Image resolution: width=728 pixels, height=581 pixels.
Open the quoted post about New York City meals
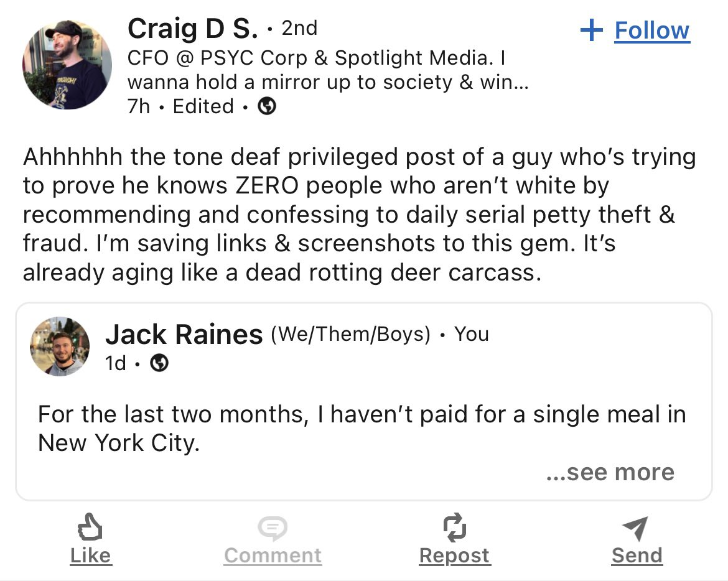364,401
